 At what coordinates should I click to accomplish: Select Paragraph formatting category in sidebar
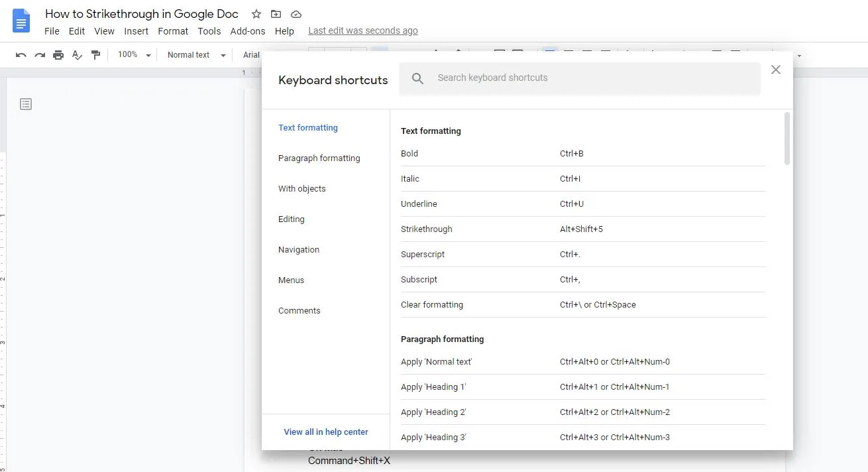click(x=319, y=158)
